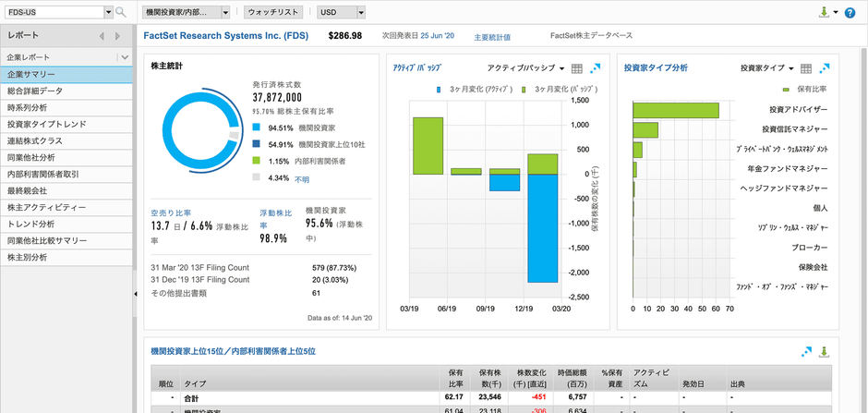Show table view for アクティブ/パッシブ chart

pyautogui.click(x=577, y=69)
